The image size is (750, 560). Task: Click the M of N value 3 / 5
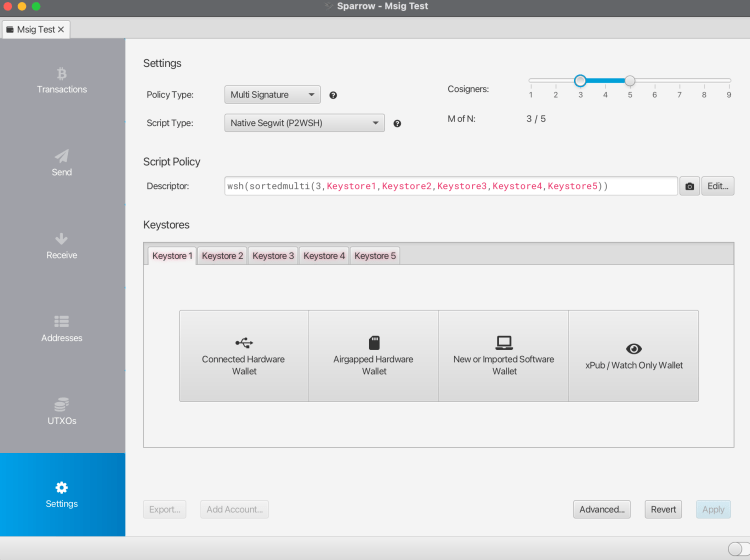point(536,119)
